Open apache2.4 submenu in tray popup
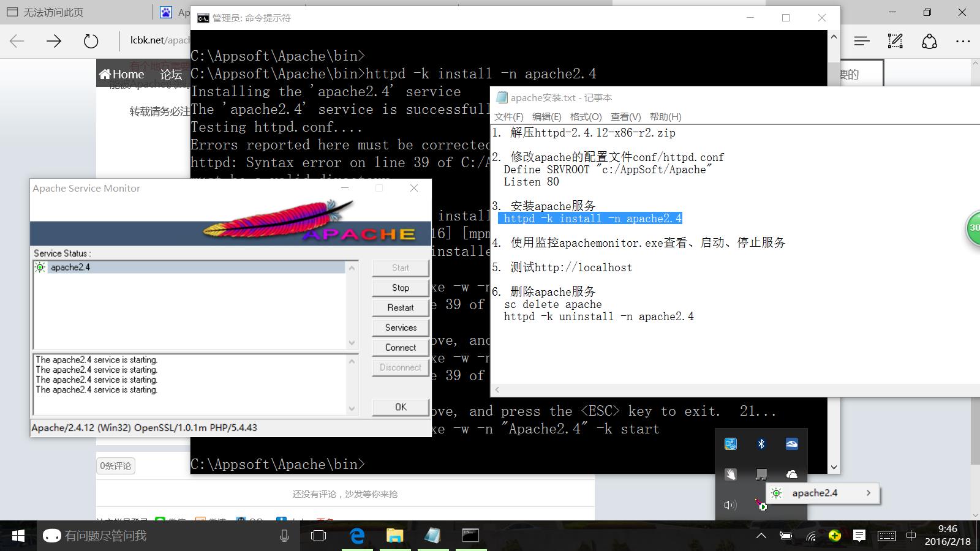Viewport: 980px width, 551px height. (x=823, y=493)
